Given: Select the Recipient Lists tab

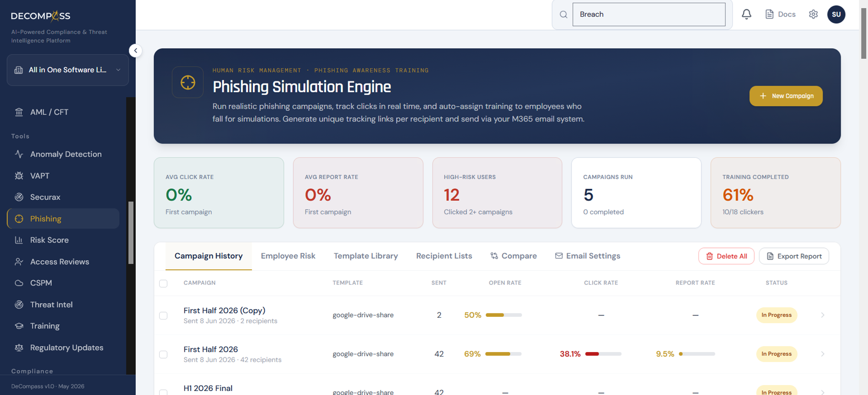Looking at the screenshot, I should [444, 256].
